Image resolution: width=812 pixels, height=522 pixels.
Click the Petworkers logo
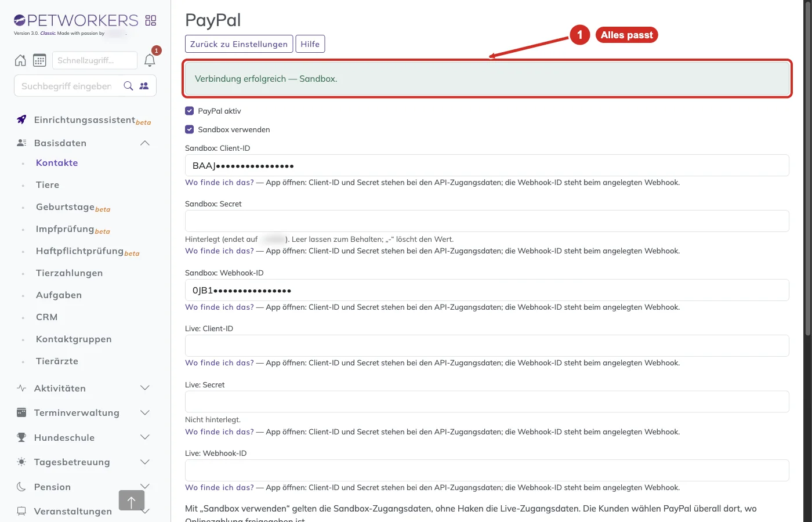point(76,21)
